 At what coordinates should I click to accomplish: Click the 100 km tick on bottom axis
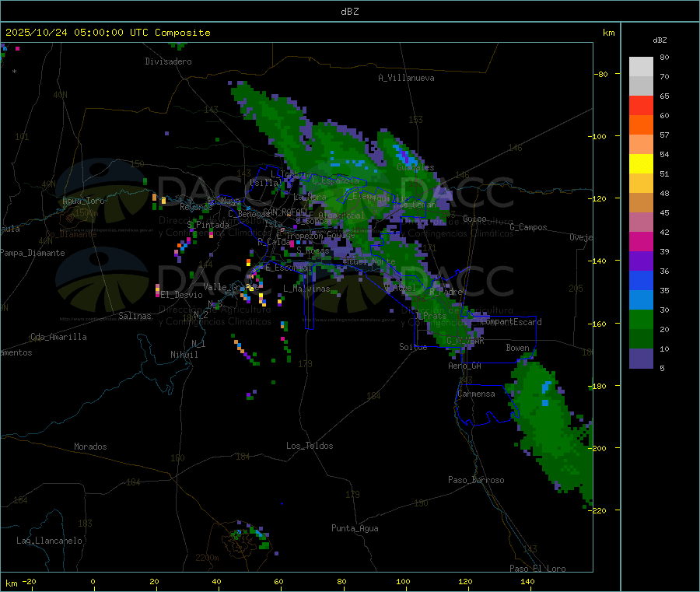tap(403, 581)
